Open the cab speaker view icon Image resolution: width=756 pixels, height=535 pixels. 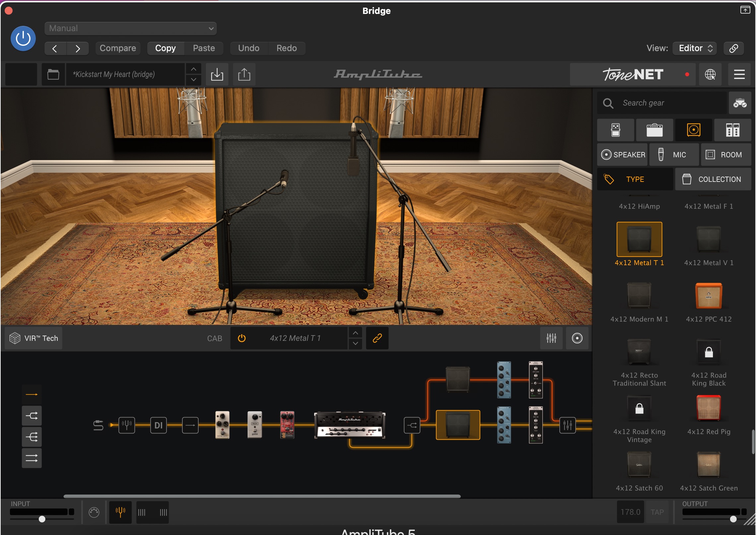[x=577, y=338]
